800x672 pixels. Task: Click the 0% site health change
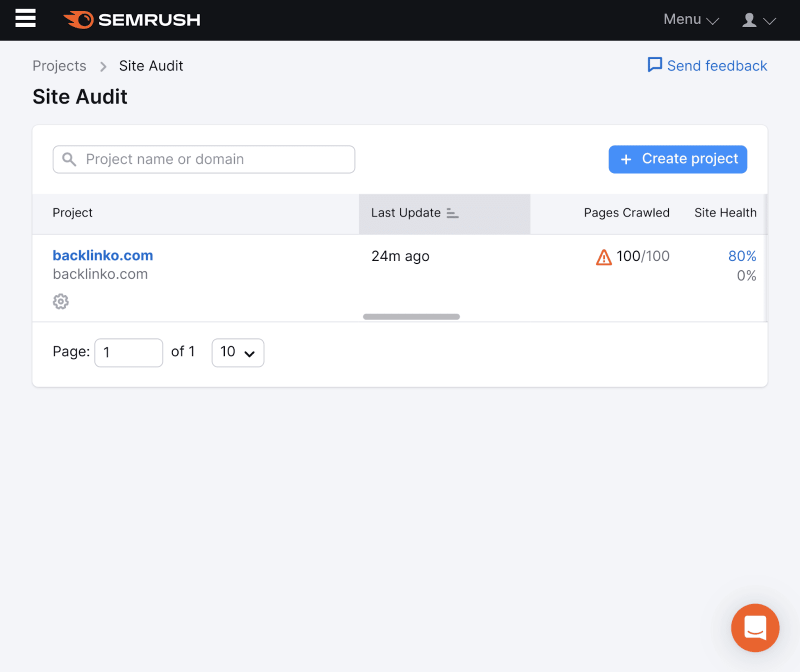click(x=746, y=275)
